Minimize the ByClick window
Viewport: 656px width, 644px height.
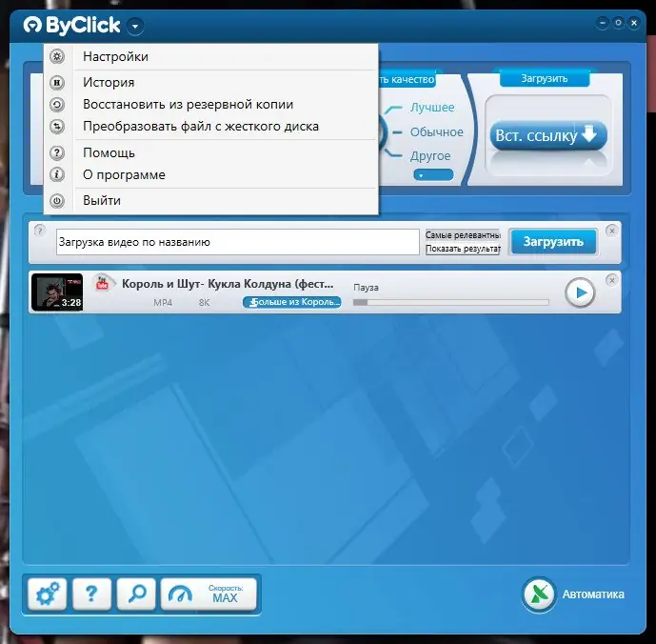pyautogui.click(x=603, y=23)
